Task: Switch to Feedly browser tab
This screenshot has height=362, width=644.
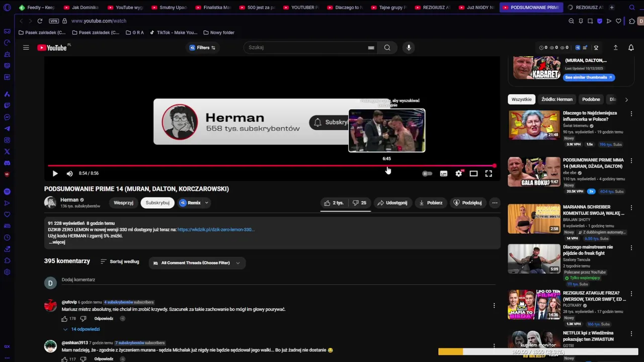Action: tap(37, 8)
